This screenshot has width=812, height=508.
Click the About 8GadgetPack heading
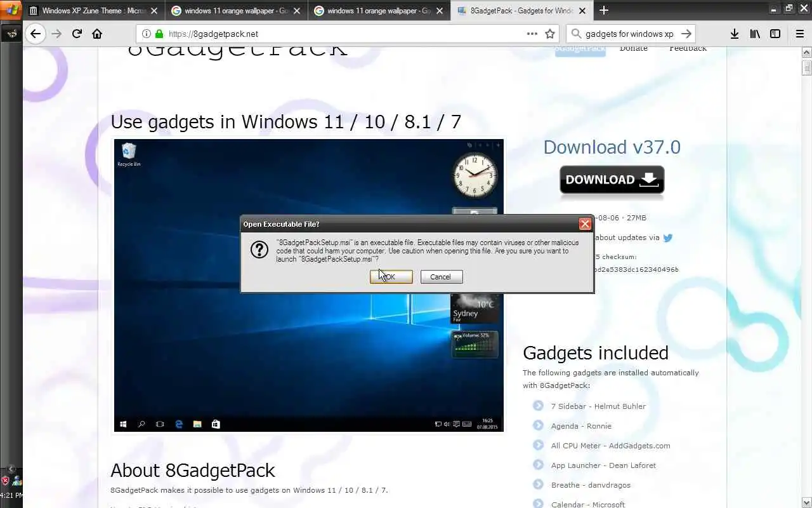[x=192, y=471]
